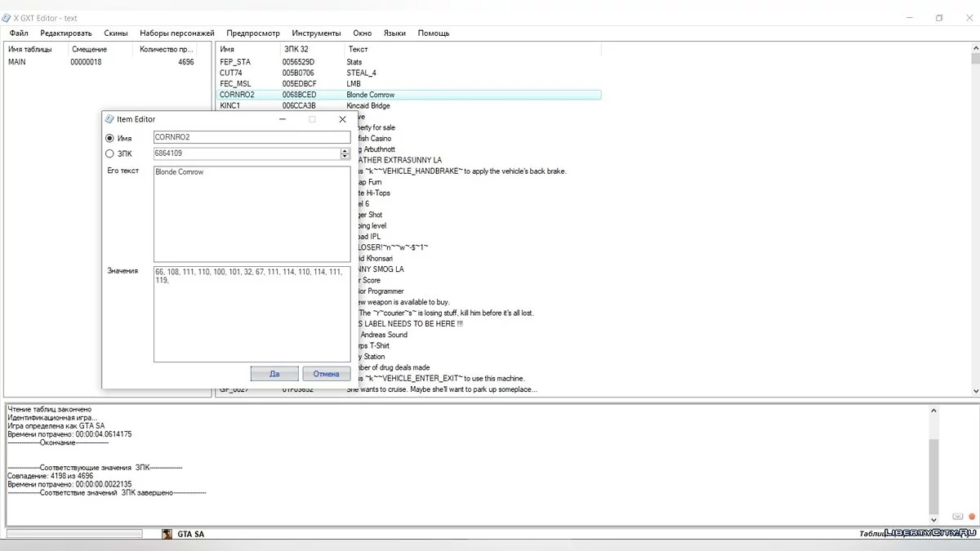The width and height of the screenshot is (980, 551).
Task: Click the progress bar at the bottom left
Action: coord(73,533)
